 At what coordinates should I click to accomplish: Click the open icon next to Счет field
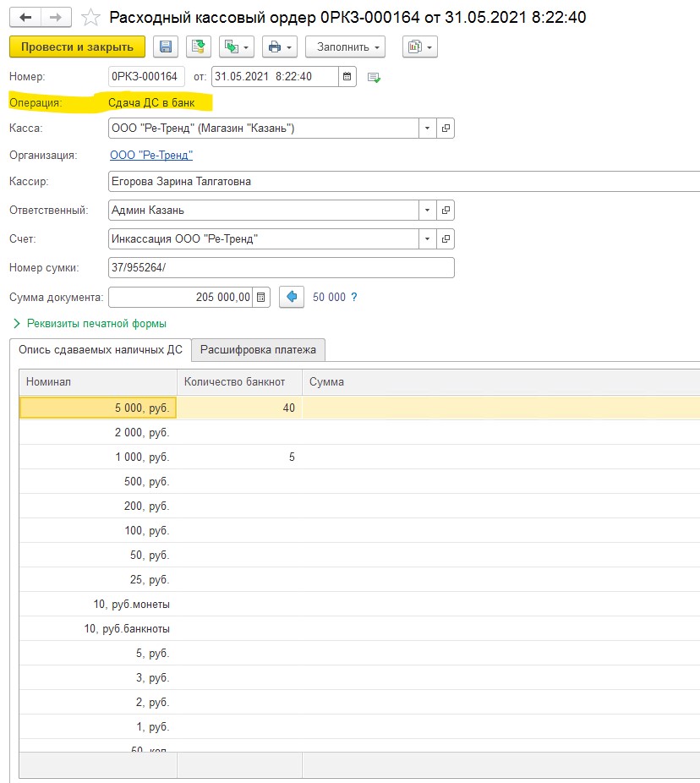click(x=446, y=239)
